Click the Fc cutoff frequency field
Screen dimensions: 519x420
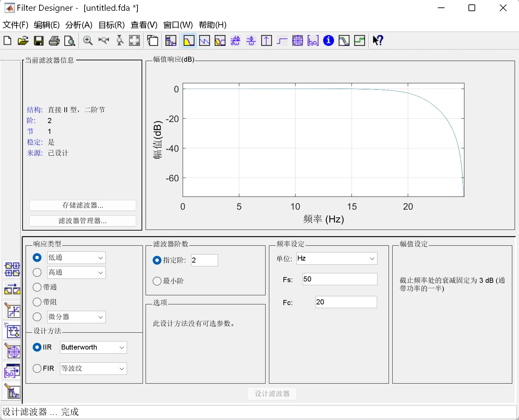(346, 302)
